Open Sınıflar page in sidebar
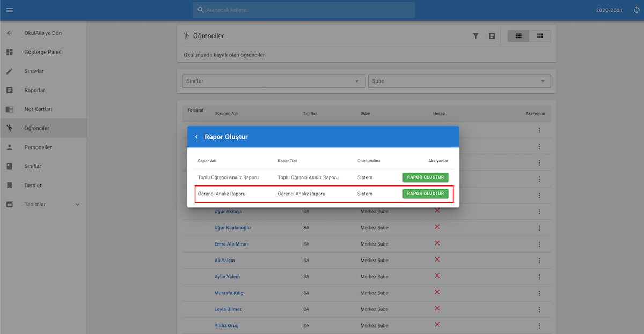Viewport: 644px width, 334px height. tap(43, 166)
